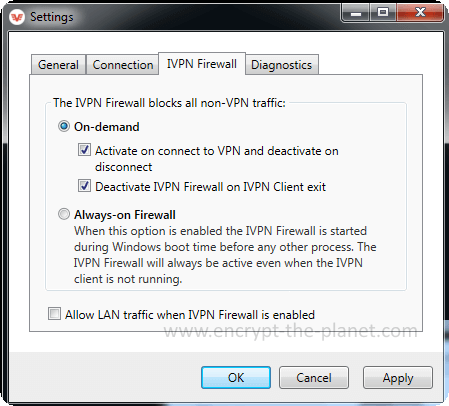Minimize the Settings window
This screenshot has height=406, width=449.
point(355,13)
